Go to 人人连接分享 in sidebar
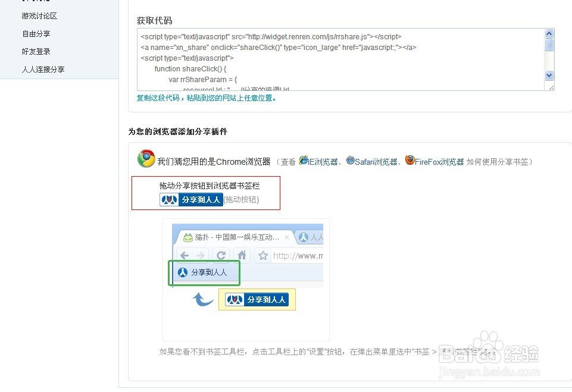 coord(43,69)
